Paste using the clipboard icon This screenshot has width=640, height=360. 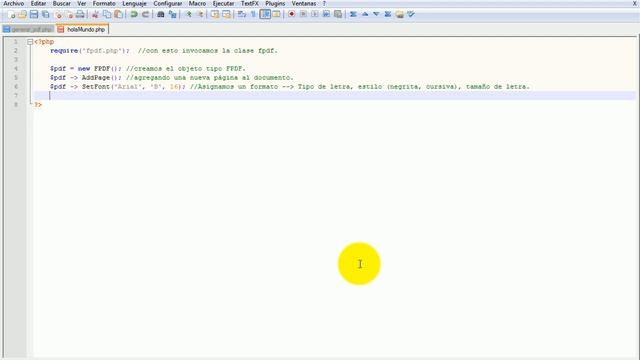pos(118,15)
